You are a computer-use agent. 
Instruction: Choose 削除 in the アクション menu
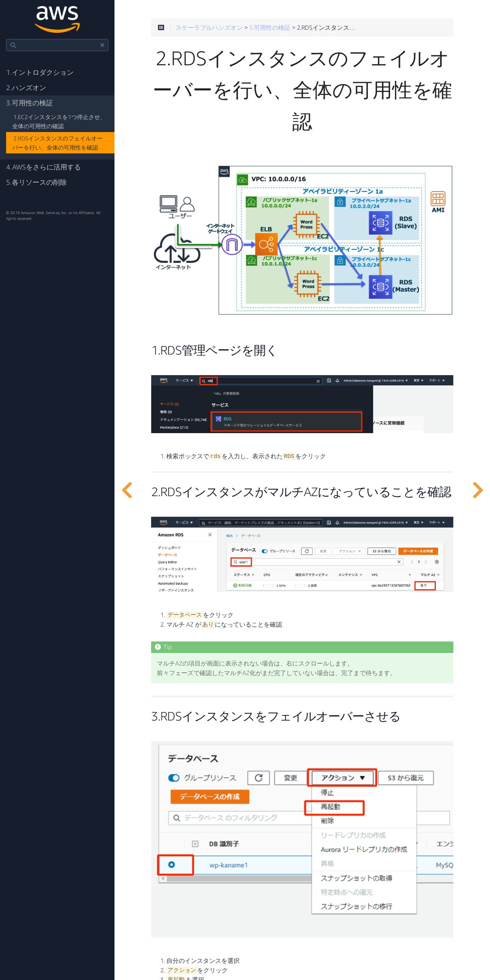327,820
